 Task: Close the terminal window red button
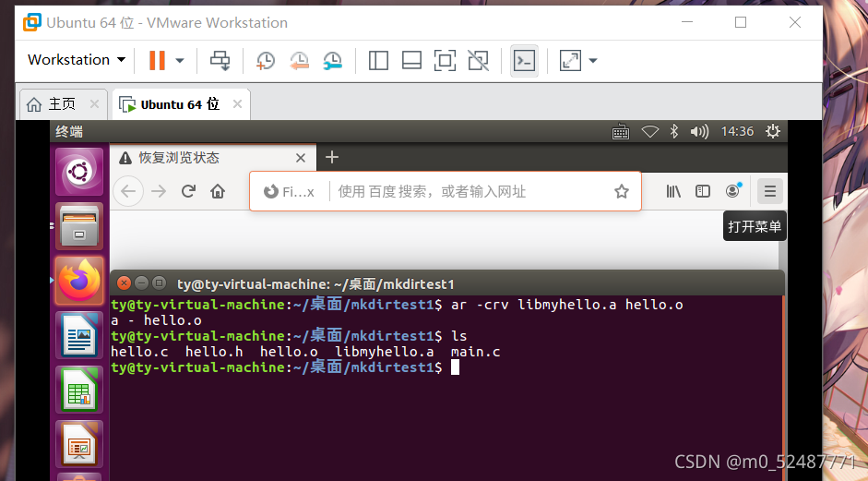tap(124, 283)
